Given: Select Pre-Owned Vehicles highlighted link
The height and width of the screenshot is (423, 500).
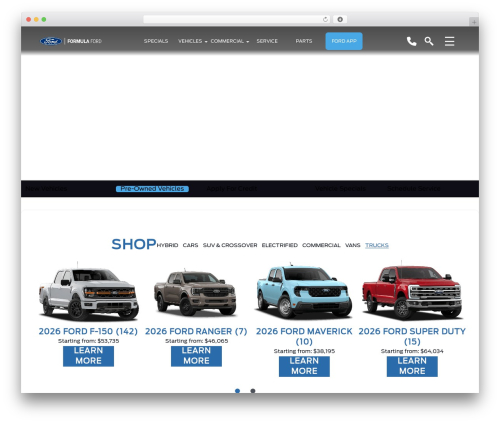Looking at the screenshot, I should pyautogui.click(x=152, y=189).
